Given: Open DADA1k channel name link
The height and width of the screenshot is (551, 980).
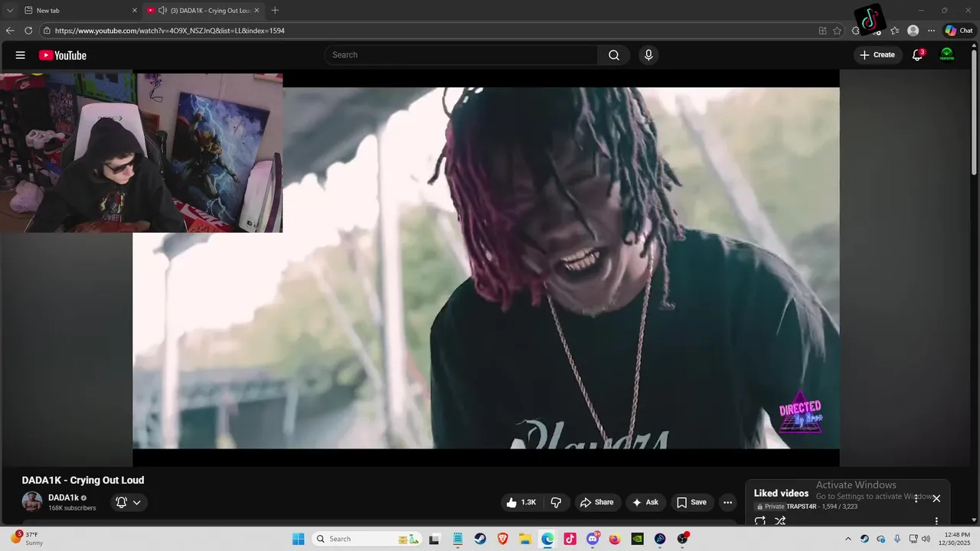Looking at the screenshot, I should (x=64, y=497).
